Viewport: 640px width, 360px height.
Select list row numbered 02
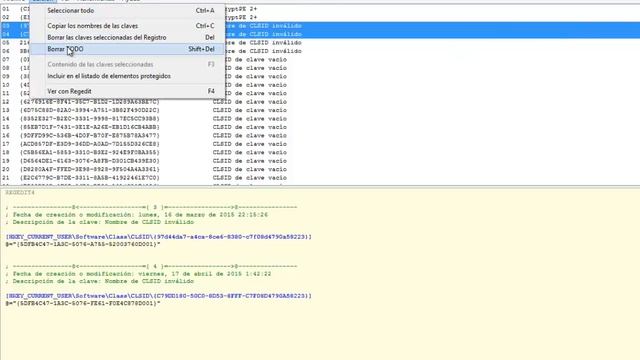[x=320, y=17]
